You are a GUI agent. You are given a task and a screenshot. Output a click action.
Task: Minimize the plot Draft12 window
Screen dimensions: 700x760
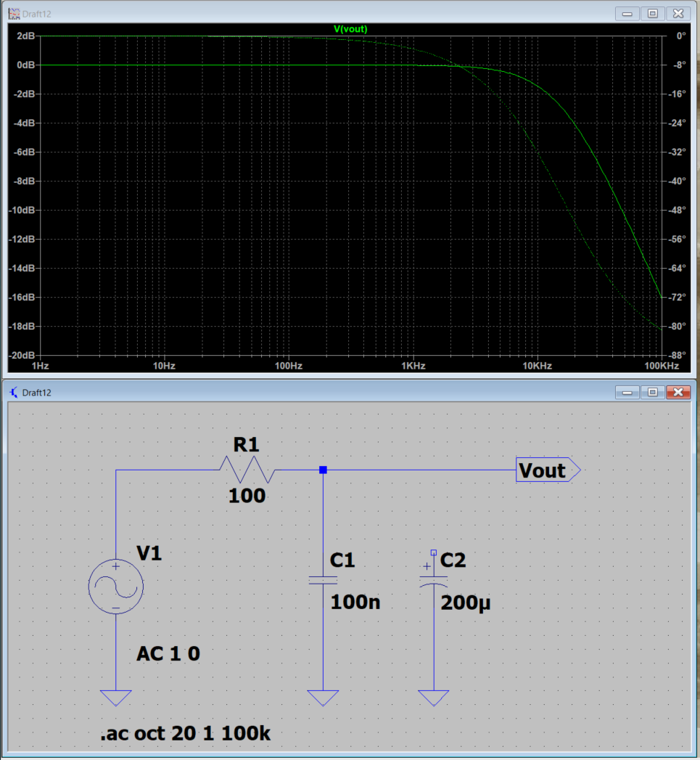point(627,14)
